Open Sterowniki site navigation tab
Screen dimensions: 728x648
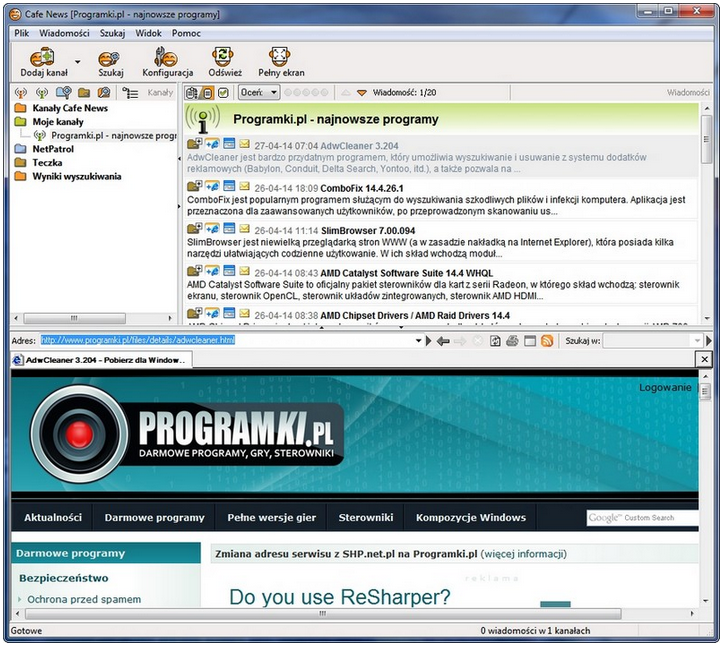click(x=366, y=518)
